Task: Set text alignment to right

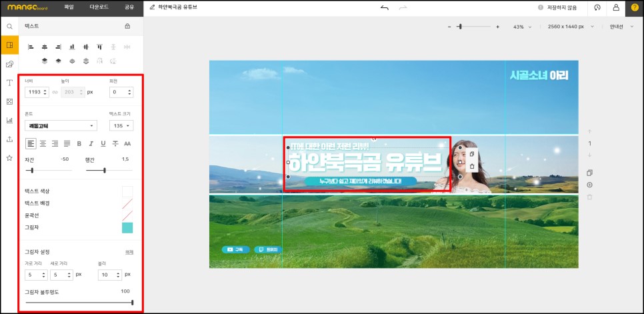Action: (x=55, y=143)
